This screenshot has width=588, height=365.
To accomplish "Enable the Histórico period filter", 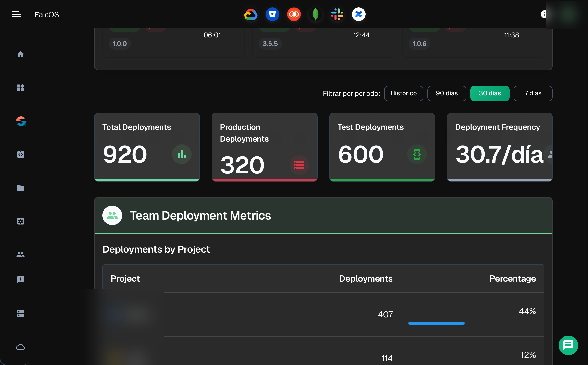I will [x=404, y=93].
